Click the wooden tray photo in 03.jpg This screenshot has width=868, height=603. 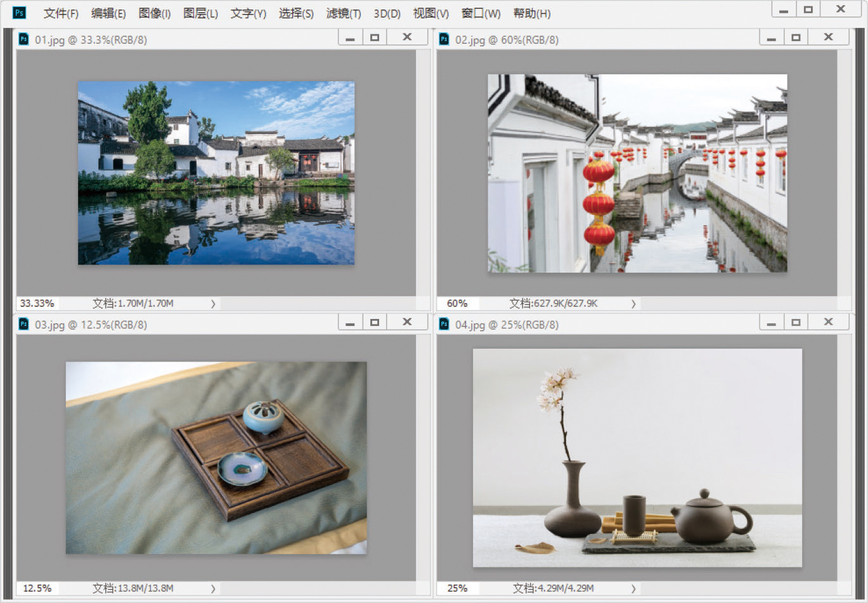coord(216,458)
